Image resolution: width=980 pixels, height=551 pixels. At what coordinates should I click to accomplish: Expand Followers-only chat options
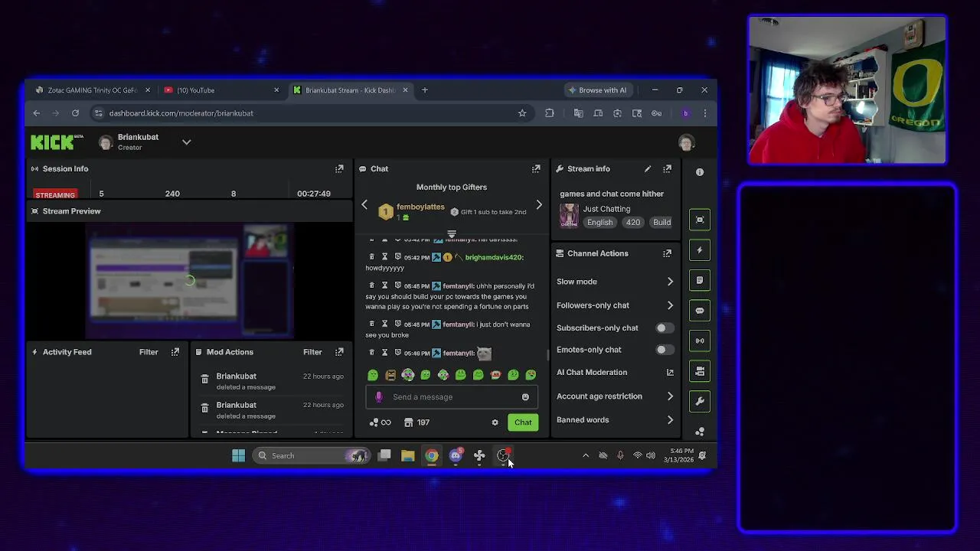click(670, 305)
